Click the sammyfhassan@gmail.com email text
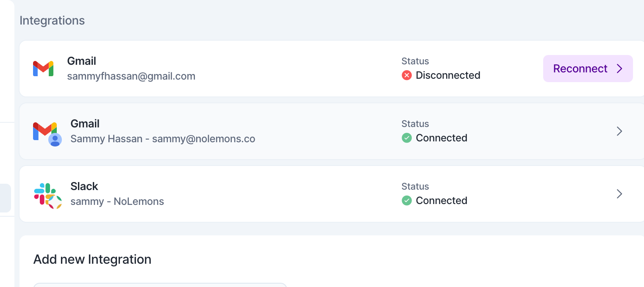The width and height of the screenshot is (644, 287). coord(131,76)
